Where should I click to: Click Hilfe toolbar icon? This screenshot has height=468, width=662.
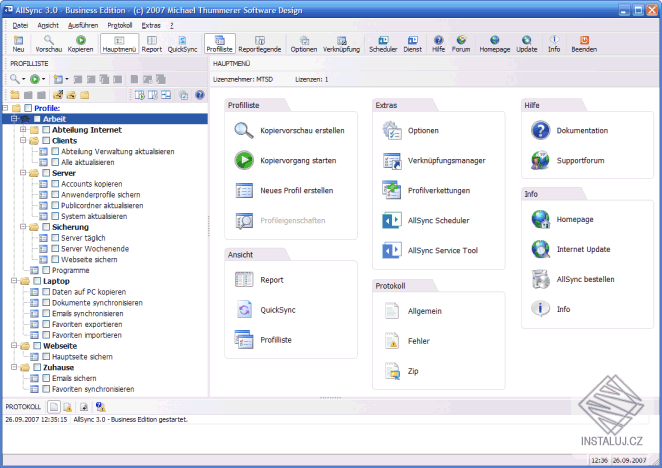click(438, 44)
